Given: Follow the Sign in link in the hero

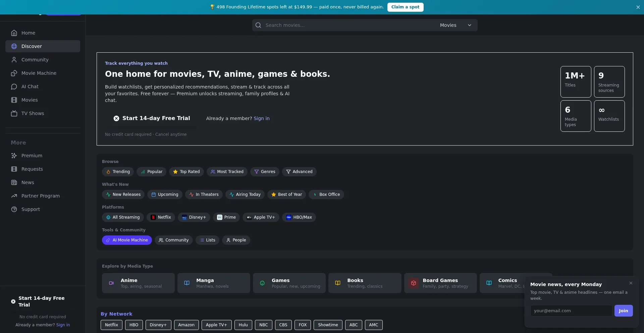Looking at the screenshot, I should click(262, 118).
